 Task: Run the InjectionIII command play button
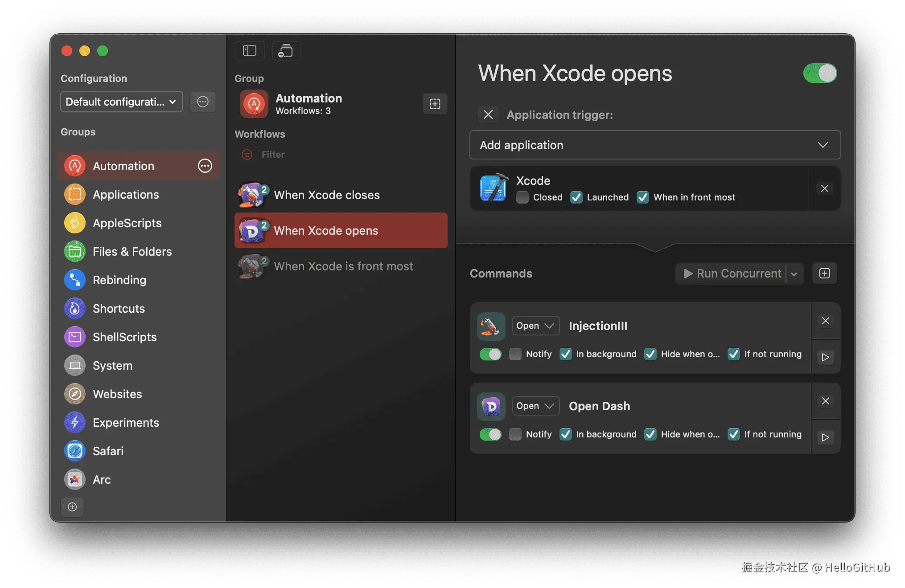click(x=825, y=357)
